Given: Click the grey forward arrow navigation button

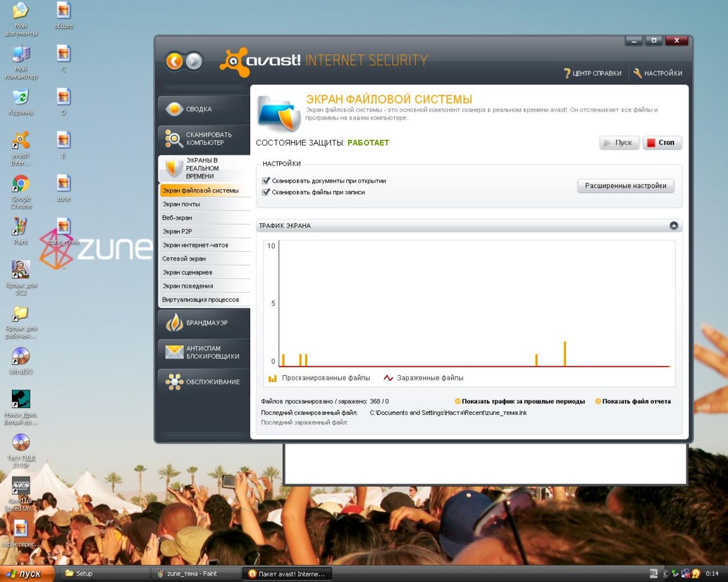Looking at the screenshot, I should (194, 61).
